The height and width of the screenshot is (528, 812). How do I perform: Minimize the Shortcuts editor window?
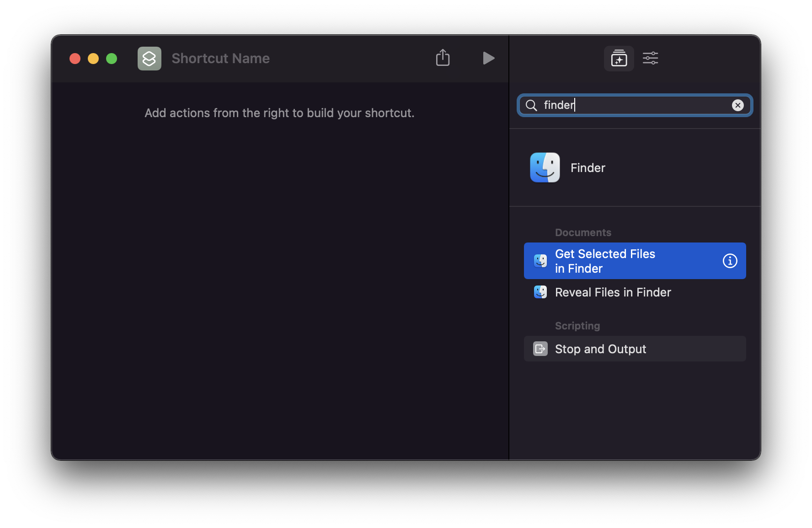(93, 59)
